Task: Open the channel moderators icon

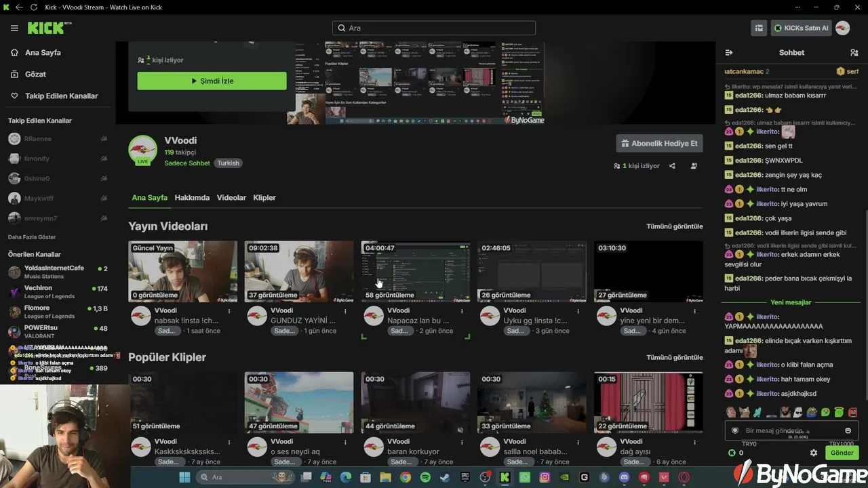Action: coord(694,166)
